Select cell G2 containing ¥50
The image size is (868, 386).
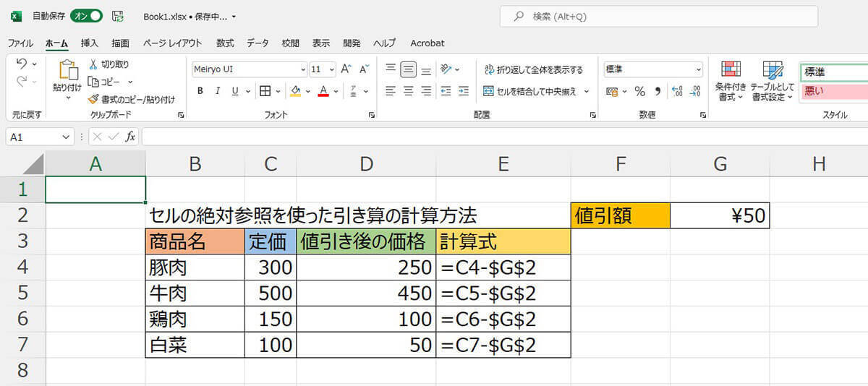point(719,215)
